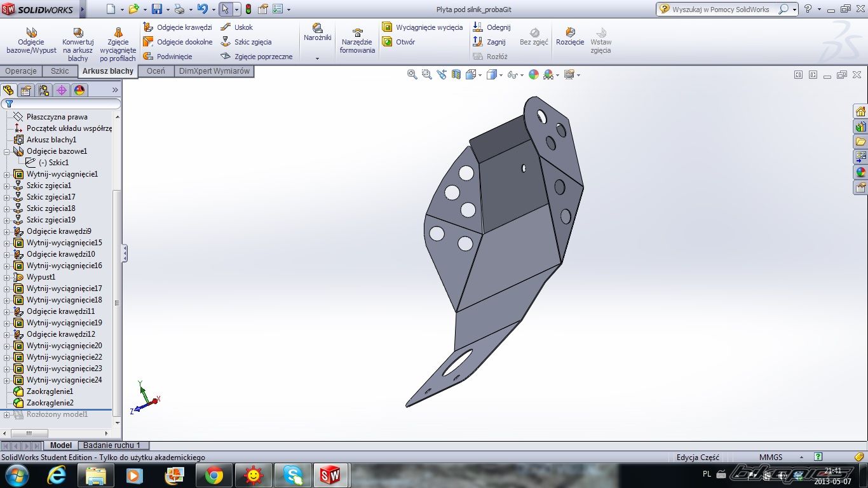Activate the Odegnij tool
The image size is (868, 488).
(491, 27)
